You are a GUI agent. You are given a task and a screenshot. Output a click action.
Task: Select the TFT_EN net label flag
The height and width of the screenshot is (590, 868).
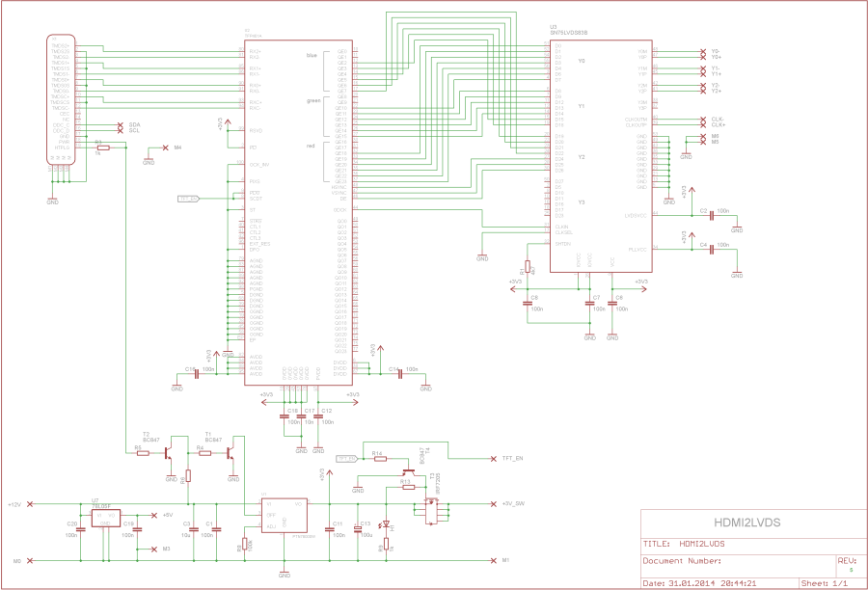pyautogui.click(x=346, y=458)
